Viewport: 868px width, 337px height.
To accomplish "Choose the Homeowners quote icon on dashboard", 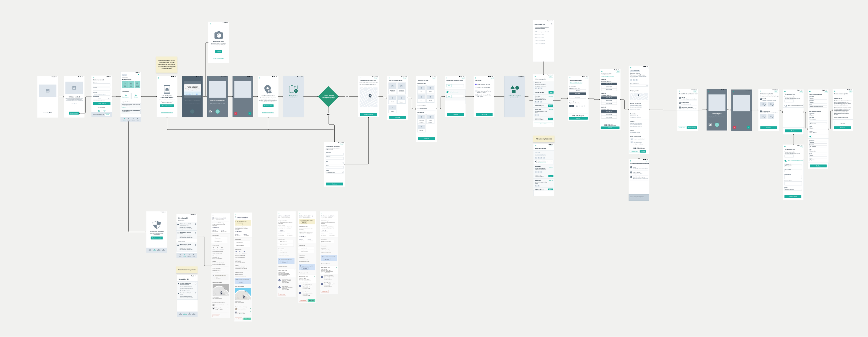I will point(126,95).
